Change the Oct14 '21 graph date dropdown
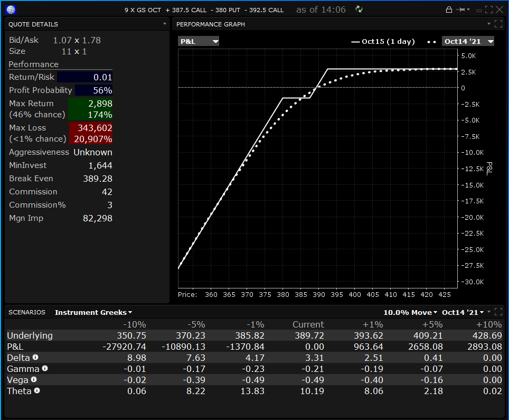509x420 pixels. point(468,41)
